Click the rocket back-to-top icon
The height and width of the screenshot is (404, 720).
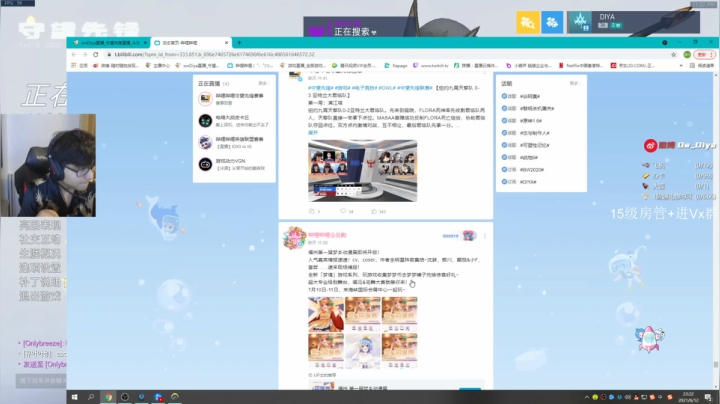(x=649, y=340)
